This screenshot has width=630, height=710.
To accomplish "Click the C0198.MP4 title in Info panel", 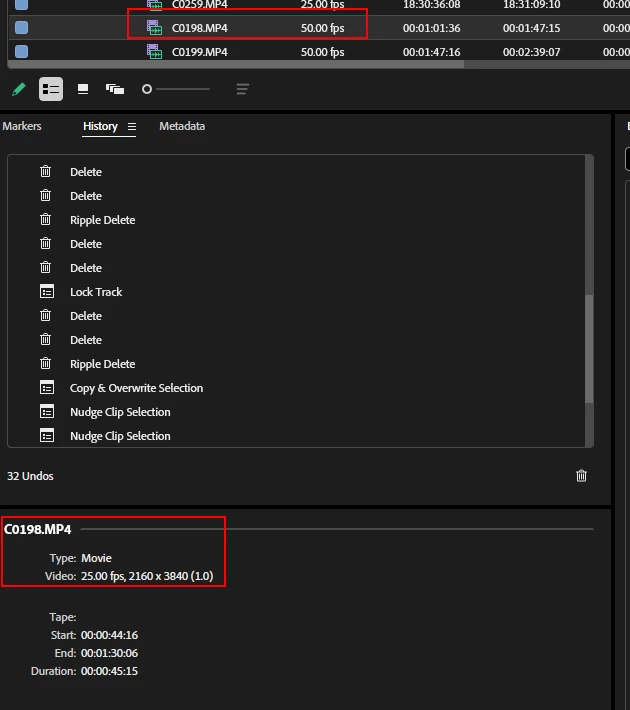I will (x=38, y=529).
